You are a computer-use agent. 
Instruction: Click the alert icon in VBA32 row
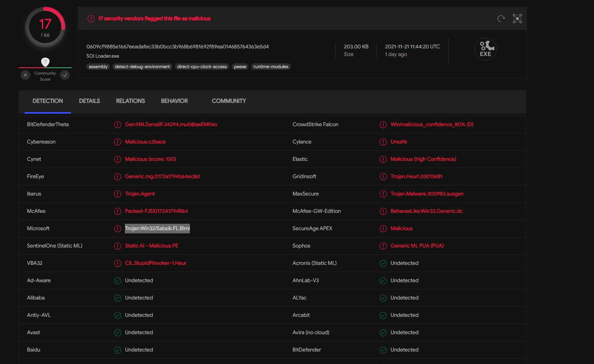[x=118, y=263]
